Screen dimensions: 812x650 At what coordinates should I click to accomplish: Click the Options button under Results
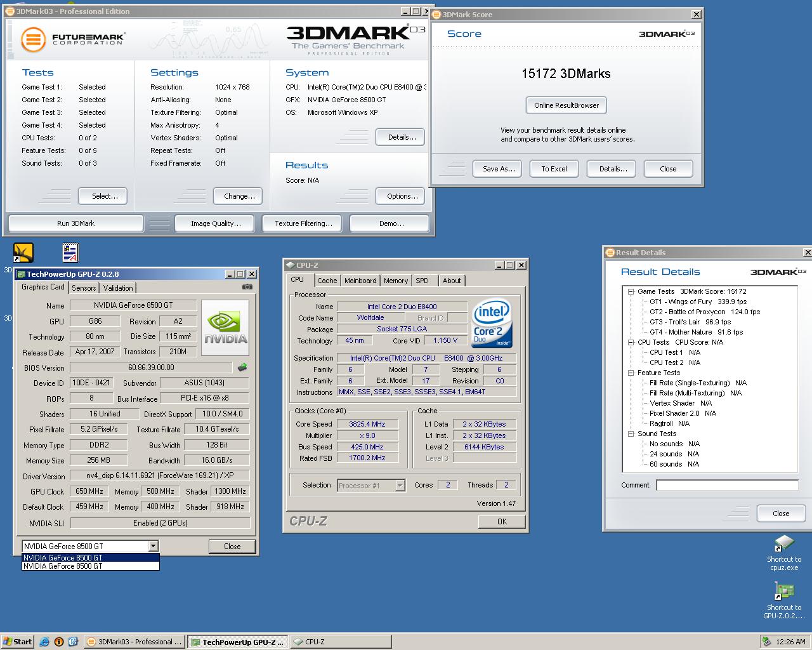(402, 196)
